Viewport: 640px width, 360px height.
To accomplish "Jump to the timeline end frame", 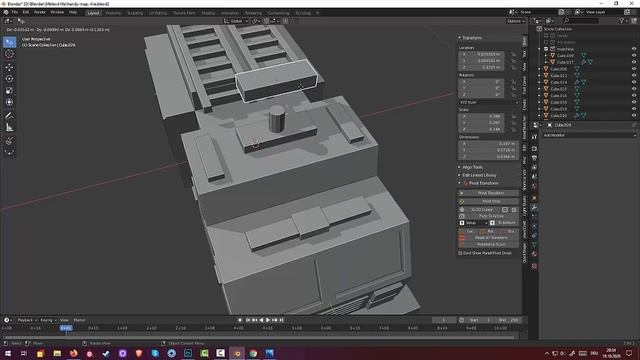I will (281, 320).
